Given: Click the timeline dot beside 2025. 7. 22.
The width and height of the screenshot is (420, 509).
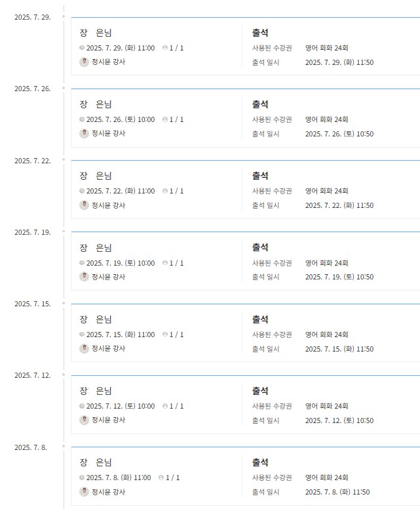Looking at the screenshot, I should 64,159.
